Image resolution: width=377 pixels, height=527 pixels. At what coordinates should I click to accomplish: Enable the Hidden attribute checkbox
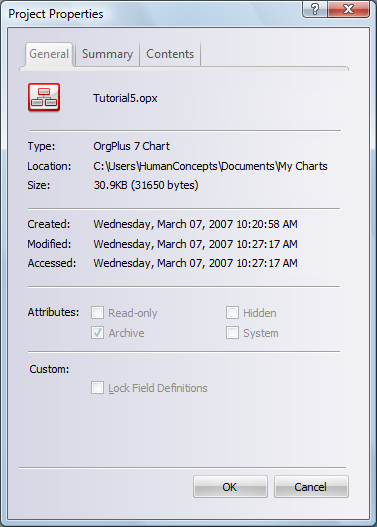pyautogui.click(x=233, y=313)
